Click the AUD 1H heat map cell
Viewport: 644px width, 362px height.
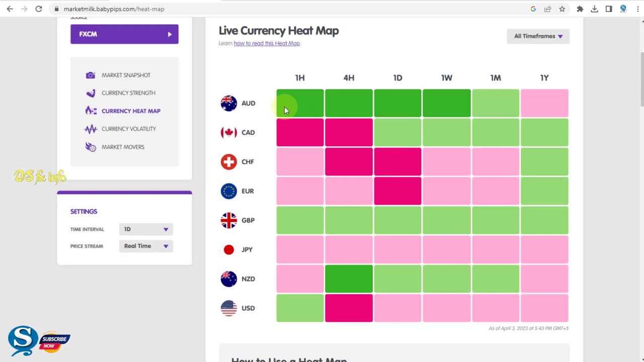click(x=300, y=103)
